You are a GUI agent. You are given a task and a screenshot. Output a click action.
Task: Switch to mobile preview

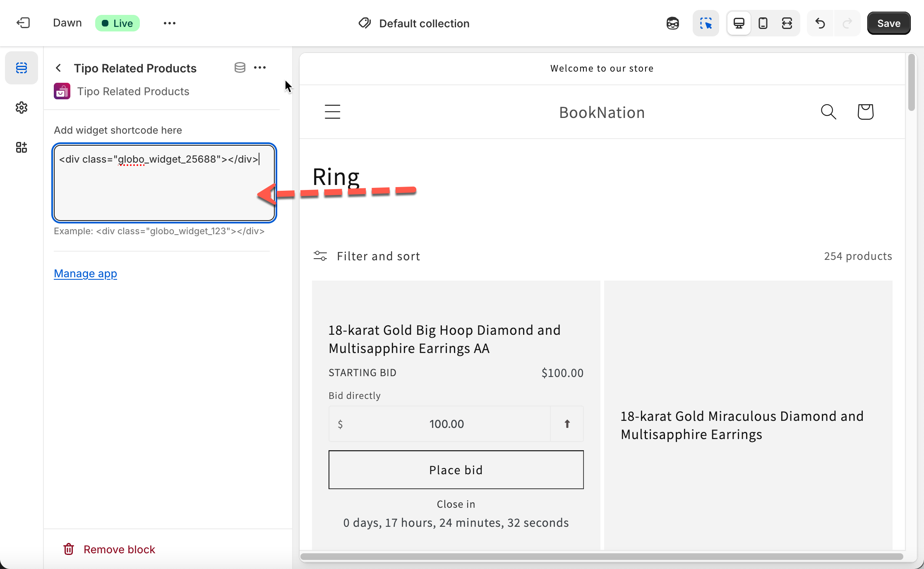(763, 23)
